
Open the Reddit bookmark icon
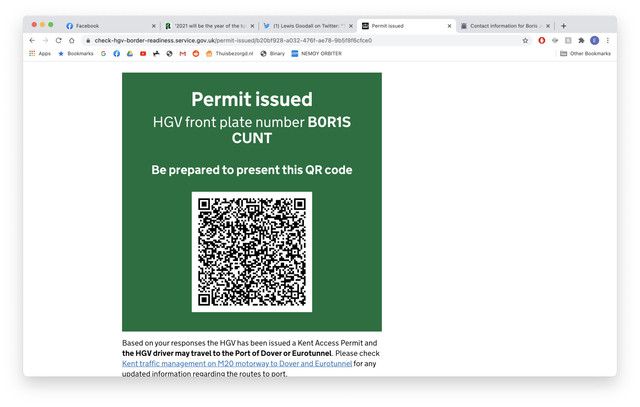click(x=196, y=53)
